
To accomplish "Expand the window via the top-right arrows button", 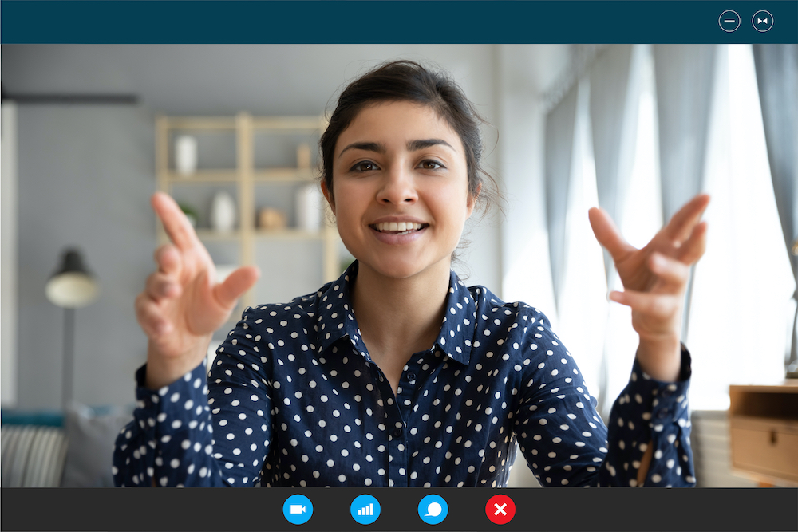I will click(x=763, y=21).
